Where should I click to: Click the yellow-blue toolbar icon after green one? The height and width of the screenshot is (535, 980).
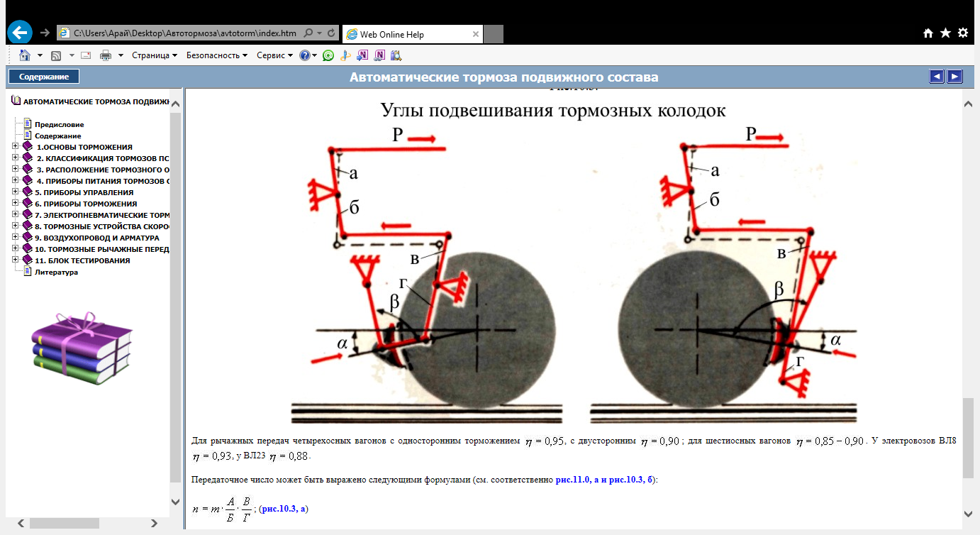(345, 55)
